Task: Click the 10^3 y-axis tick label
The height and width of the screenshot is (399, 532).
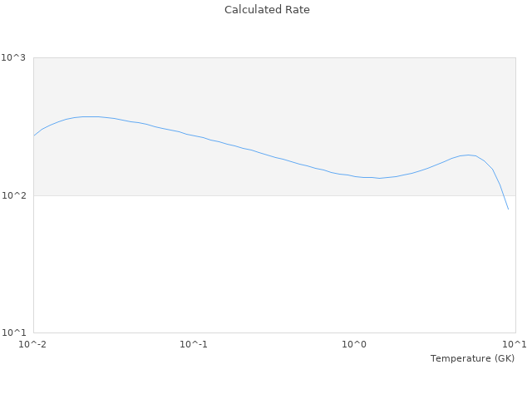Action: tap(17, 57)
